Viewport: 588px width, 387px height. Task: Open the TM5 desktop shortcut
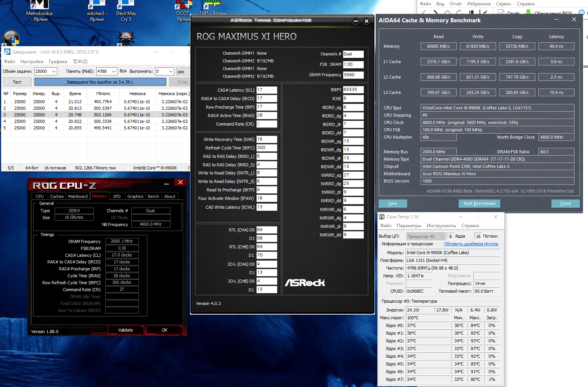[x=212, y=8]
